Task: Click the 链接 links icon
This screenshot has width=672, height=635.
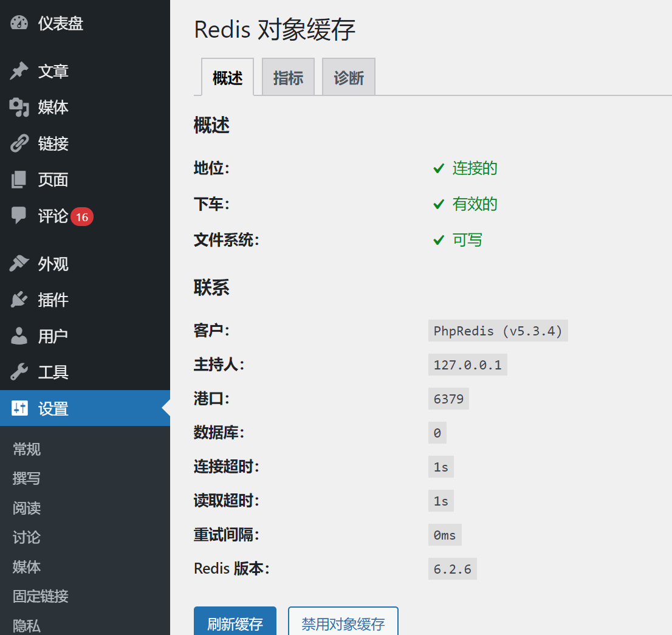Action: coord(18,143)
